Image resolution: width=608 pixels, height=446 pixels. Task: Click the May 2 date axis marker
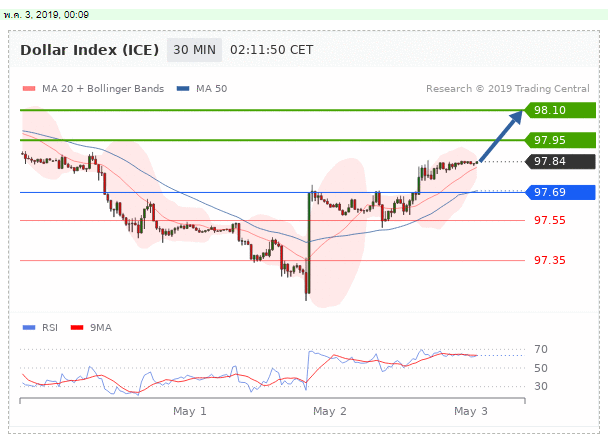point(329,411)
